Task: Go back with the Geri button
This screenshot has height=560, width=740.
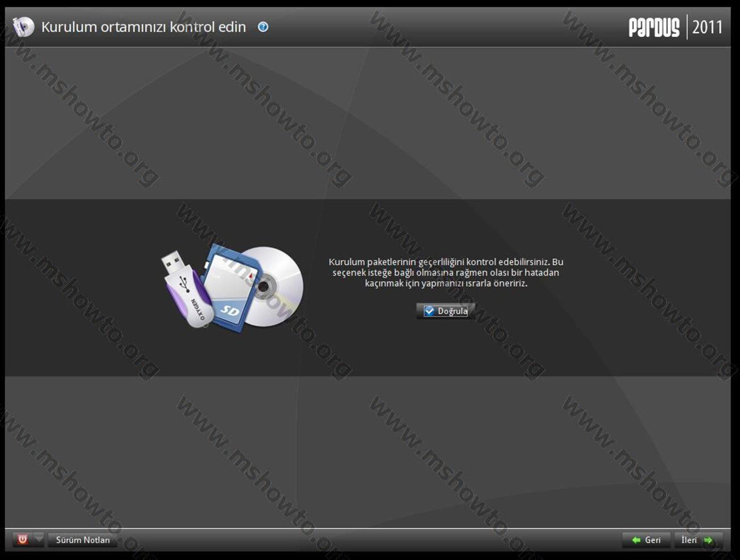Action: tap(646, 540)
